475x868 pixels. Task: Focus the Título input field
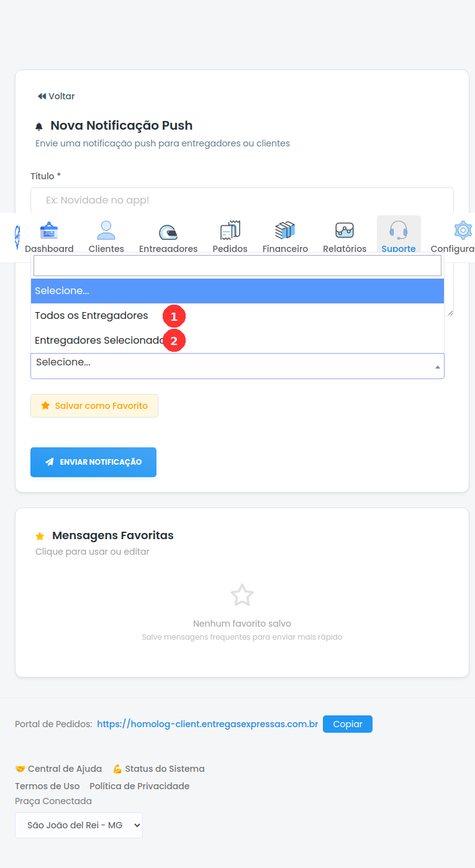[x=242, y=200]
